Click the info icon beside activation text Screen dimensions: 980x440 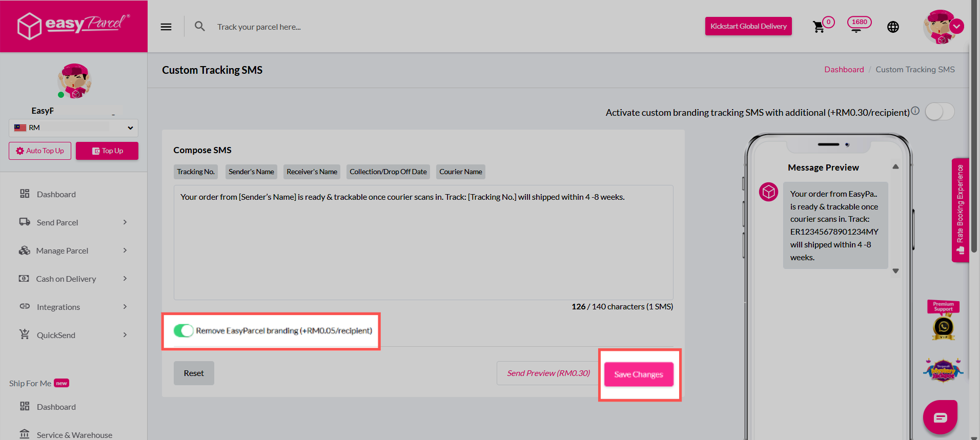(915, 111)
